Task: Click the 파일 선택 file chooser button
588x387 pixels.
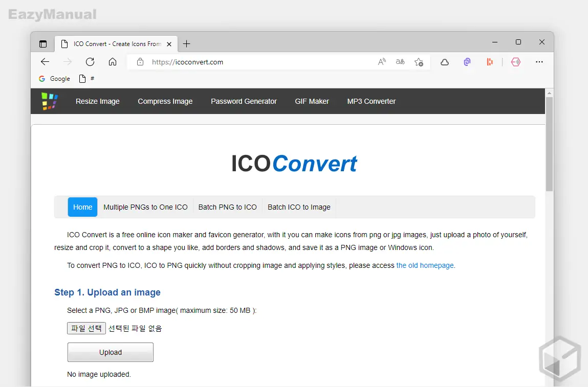Action: pyautogui.click(x=86, y=328)
